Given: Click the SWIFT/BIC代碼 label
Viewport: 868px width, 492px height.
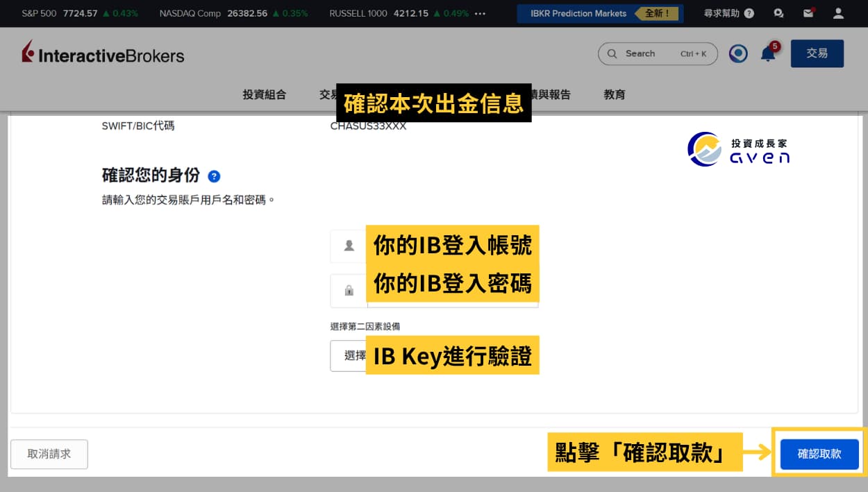Looking at the screenshot, I should pyautogui.click(x=138, y=126).
